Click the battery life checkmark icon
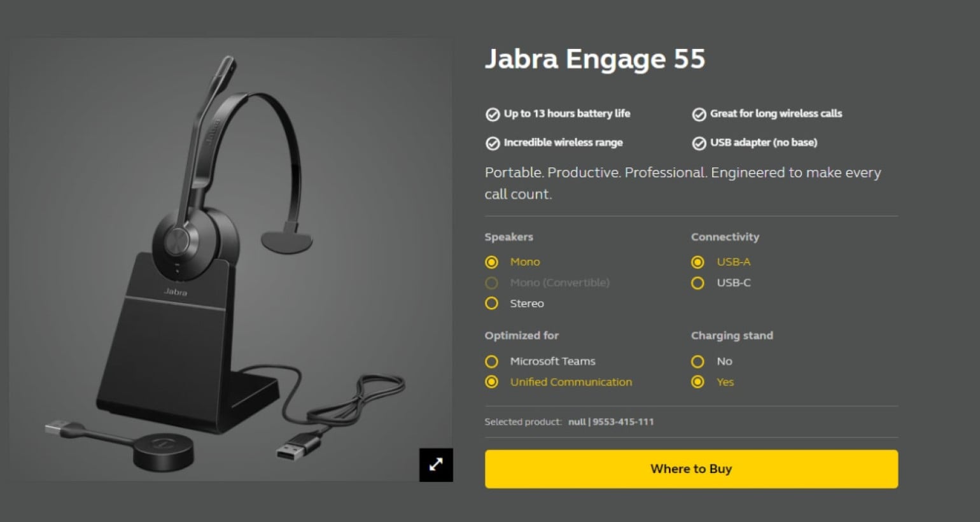Viewport: 980px width, 522px height. tap(493, 115)
